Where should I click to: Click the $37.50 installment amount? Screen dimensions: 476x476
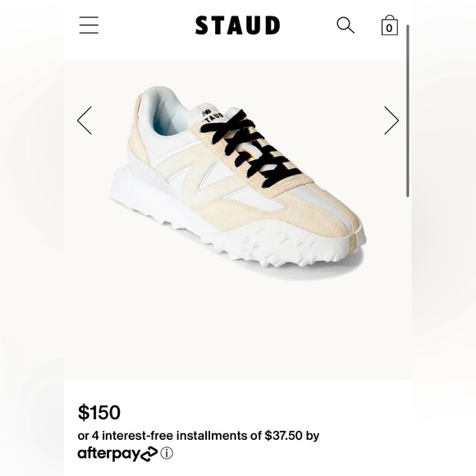pos(283,436)
